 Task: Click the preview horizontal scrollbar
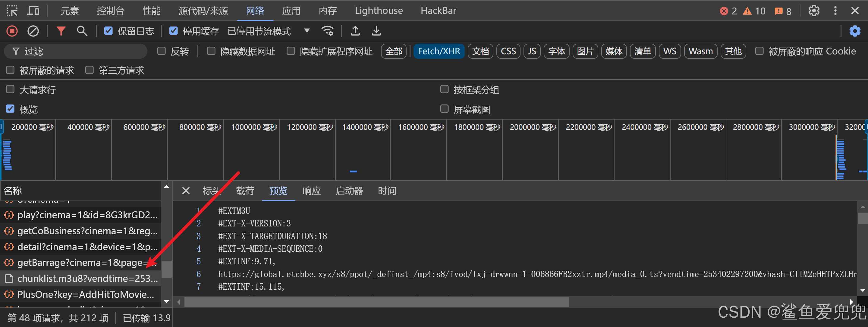pos(377,302)
